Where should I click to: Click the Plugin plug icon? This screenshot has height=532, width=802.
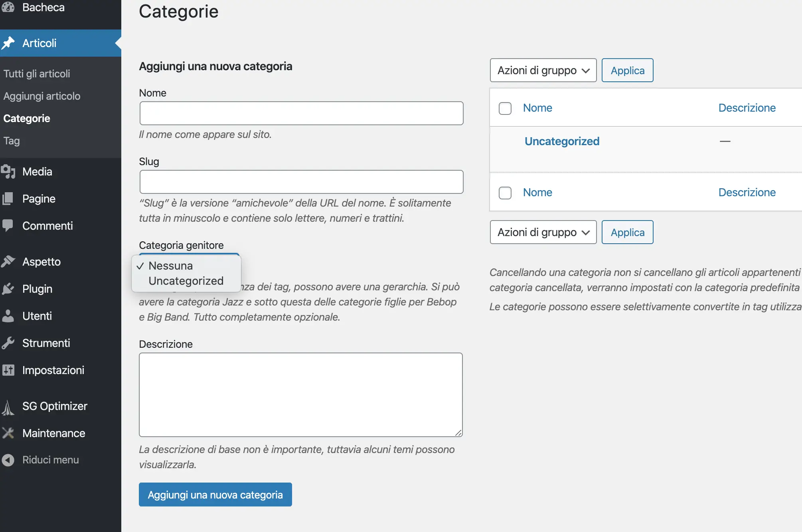tap(8, 289)
